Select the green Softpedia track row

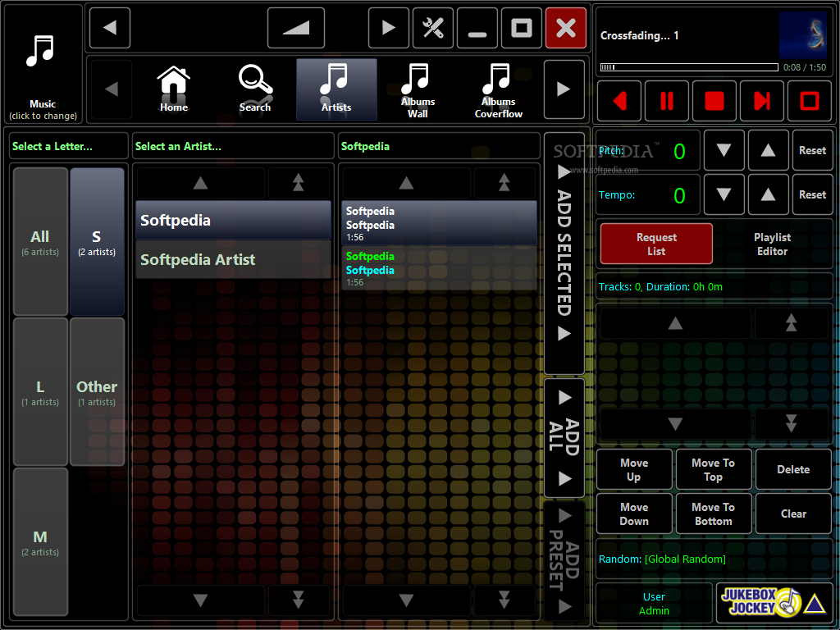(x=439, y=268)
